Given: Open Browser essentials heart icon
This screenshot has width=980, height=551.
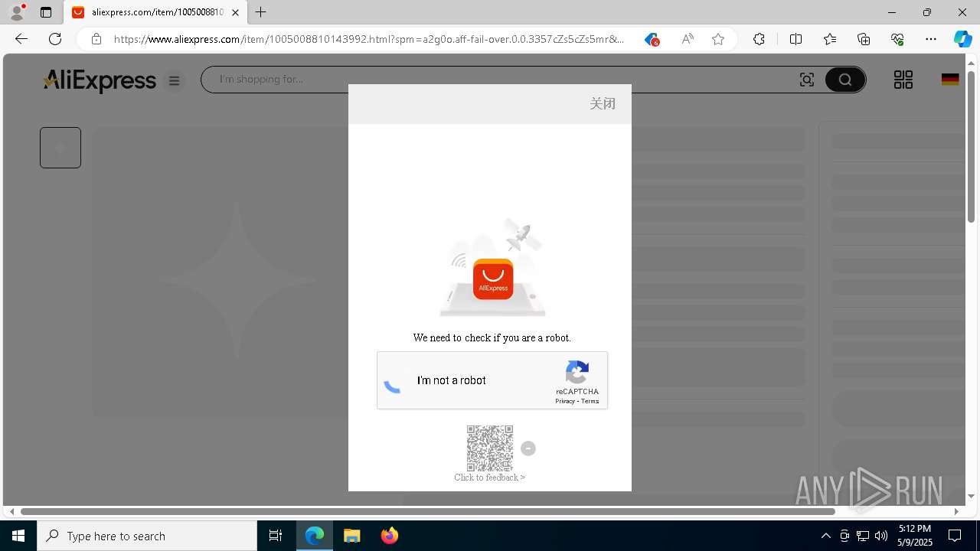Looking at the screenshot, I should click(x=897, y=39).
